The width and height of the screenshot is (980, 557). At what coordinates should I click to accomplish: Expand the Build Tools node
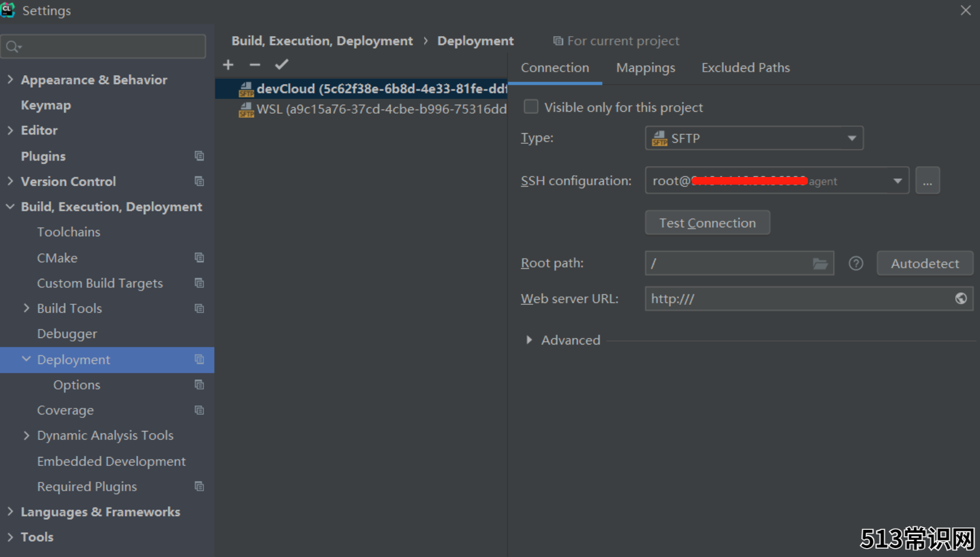tap(26, 308)
